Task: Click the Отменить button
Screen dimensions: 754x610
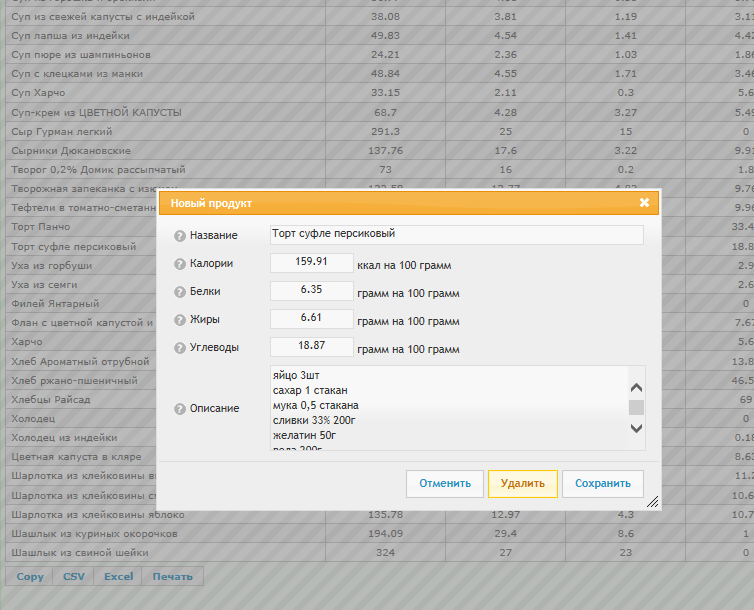Action: pos(445,484)
